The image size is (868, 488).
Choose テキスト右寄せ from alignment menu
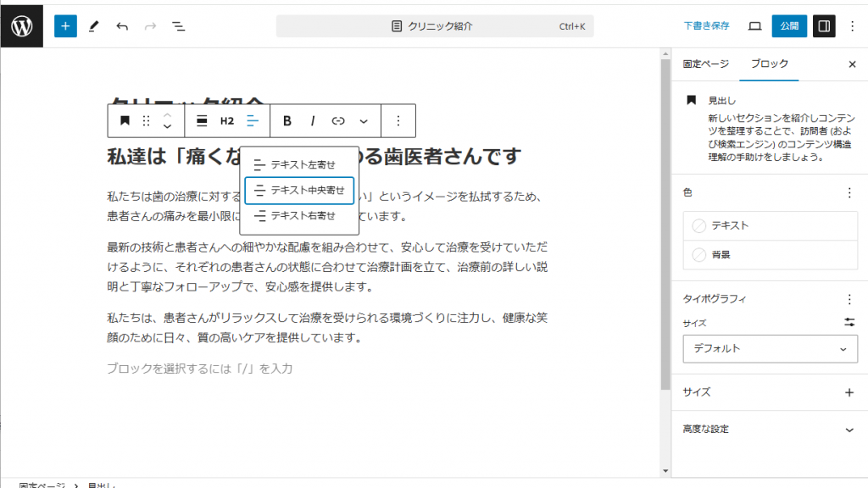(x=299, y=216)
